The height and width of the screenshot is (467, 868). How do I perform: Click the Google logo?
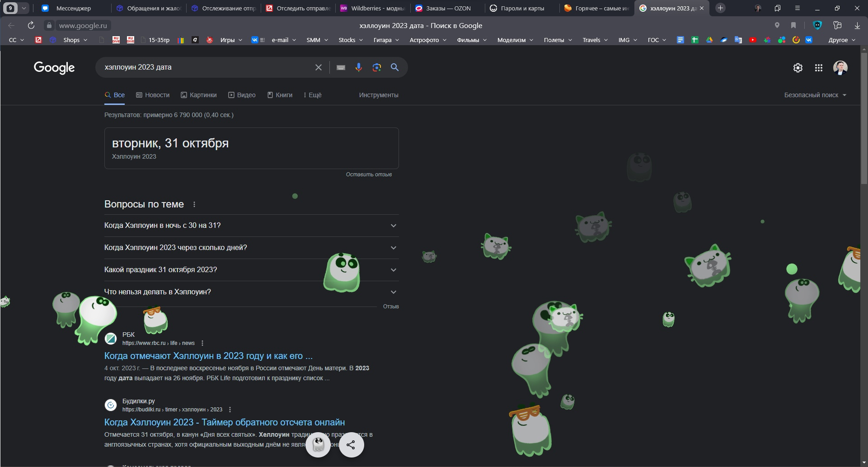[54, 68]
